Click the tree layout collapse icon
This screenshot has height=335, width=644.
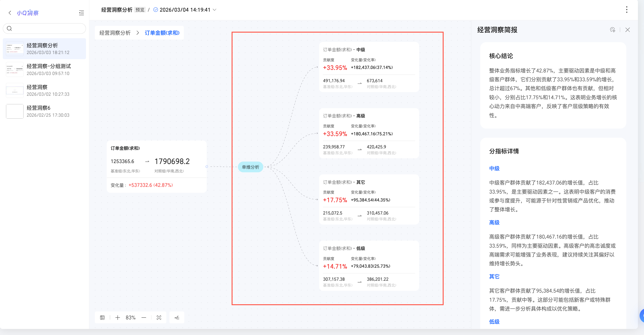point(177,318)
